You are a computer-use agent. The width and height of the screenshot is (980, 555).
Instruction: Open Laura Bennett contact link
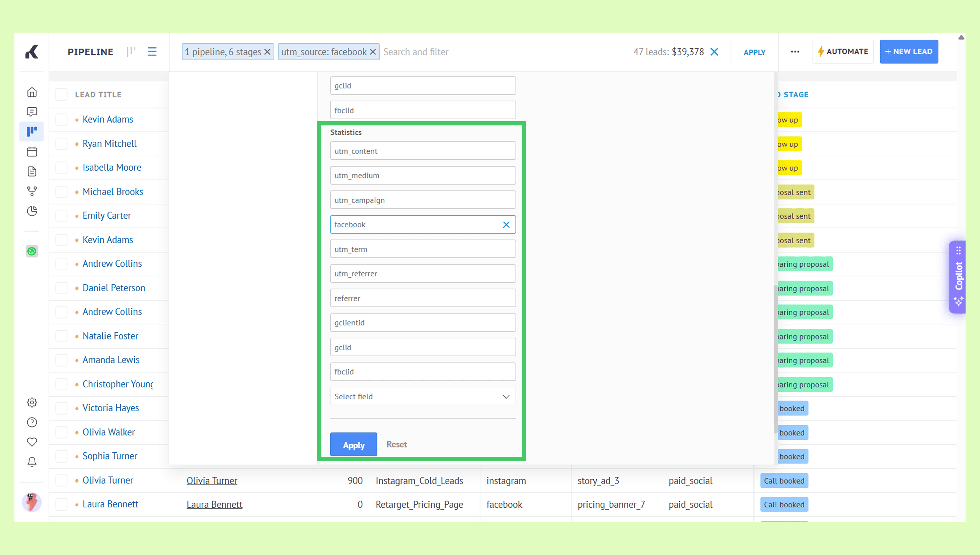(x=214, y=505)
